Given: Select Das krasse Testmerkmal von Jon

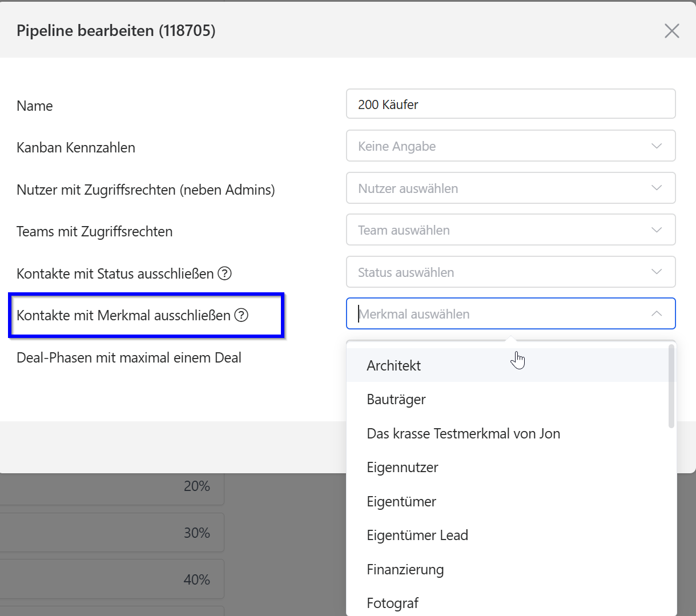Looking at the screenshot, I should pyautogui.click(x=463, y=434).
